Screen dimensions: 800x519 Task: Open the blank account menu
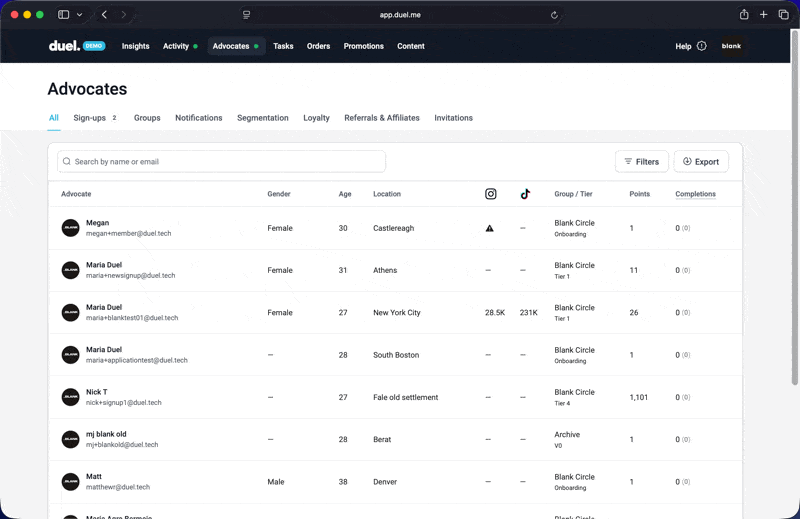731,46
